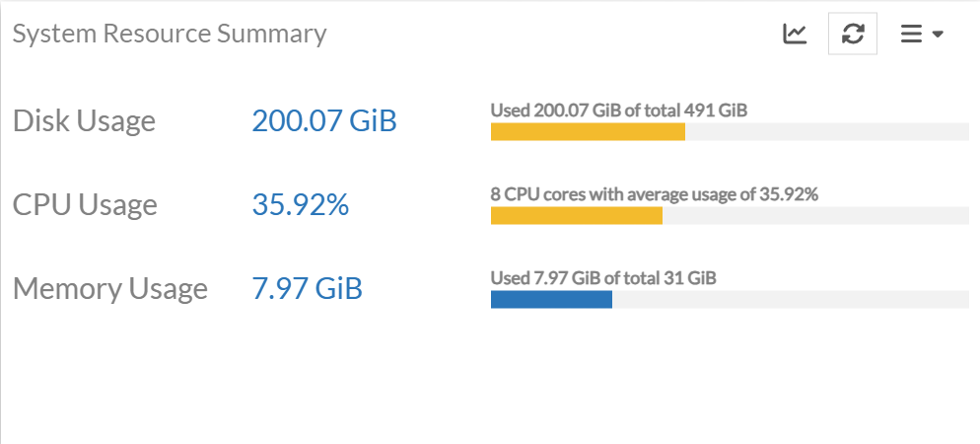980x444 pixels.
Task: Click the refresh icon button
Action: click(853, 35)
